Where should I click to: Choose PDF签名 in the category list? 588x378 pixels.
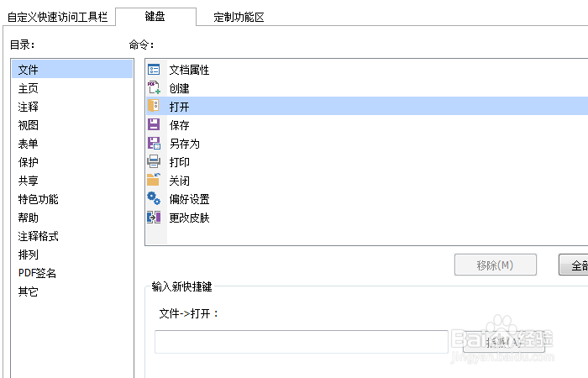click(38, 273)
